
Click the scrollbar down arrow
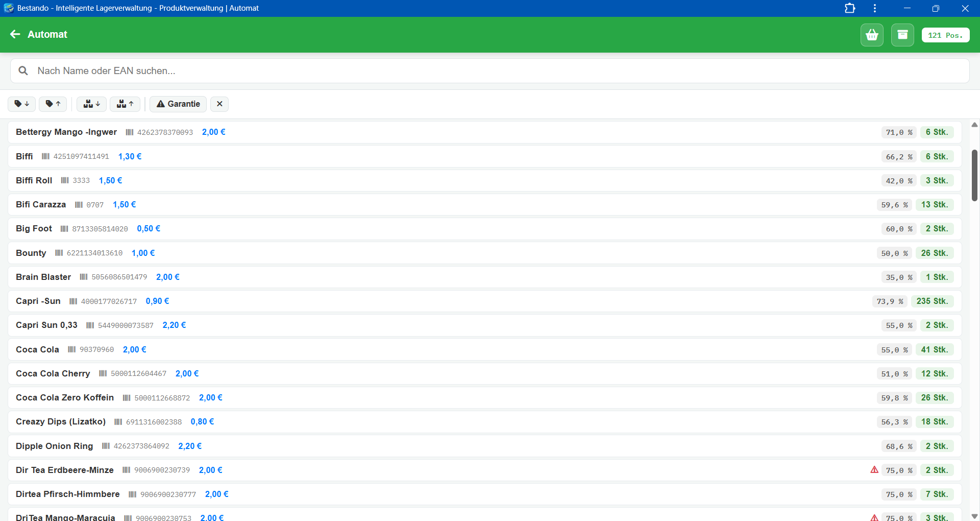point(974,516)
